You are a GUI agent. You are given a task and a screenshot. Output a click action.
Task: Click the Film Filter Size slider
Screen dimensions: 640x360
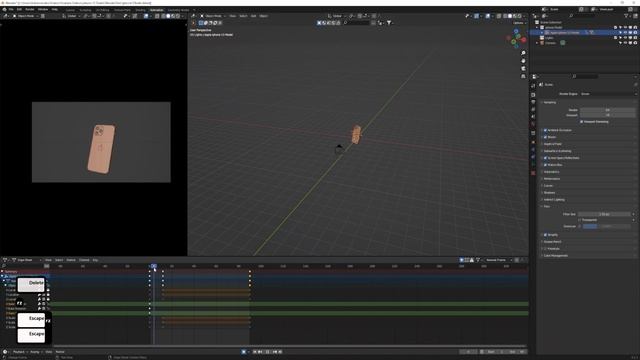(604, 214)
